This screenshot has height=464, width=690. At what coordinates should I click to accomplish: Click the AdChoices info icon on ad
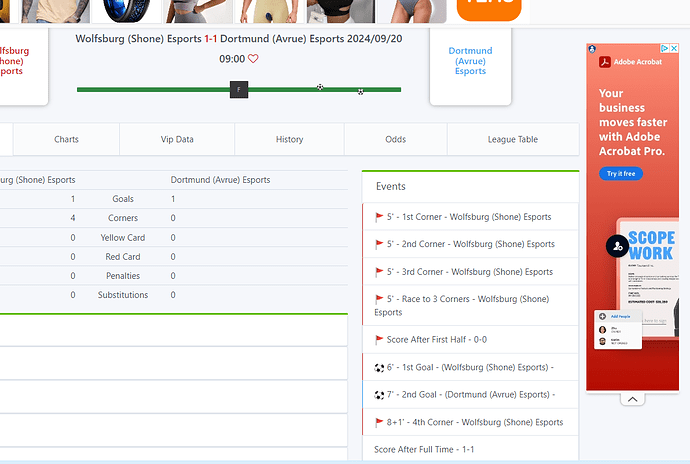click(663, 49)
